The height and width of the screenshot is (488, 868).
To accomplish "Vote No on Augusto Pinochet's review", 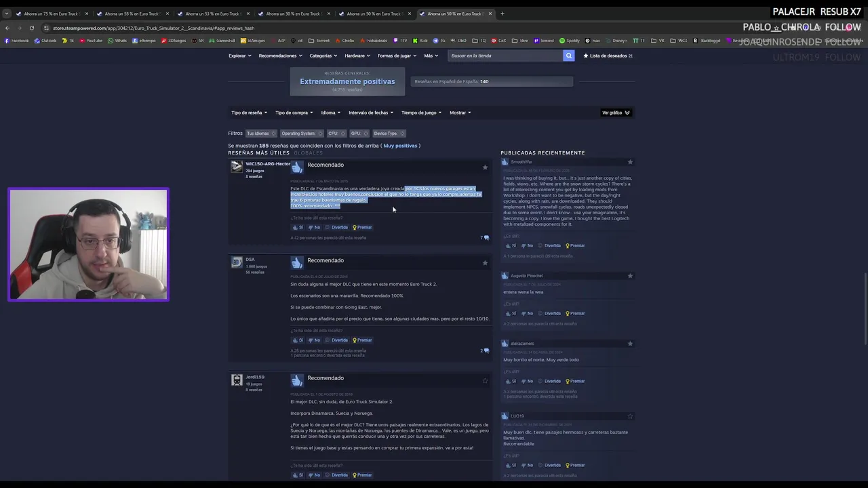I will 527,314.
